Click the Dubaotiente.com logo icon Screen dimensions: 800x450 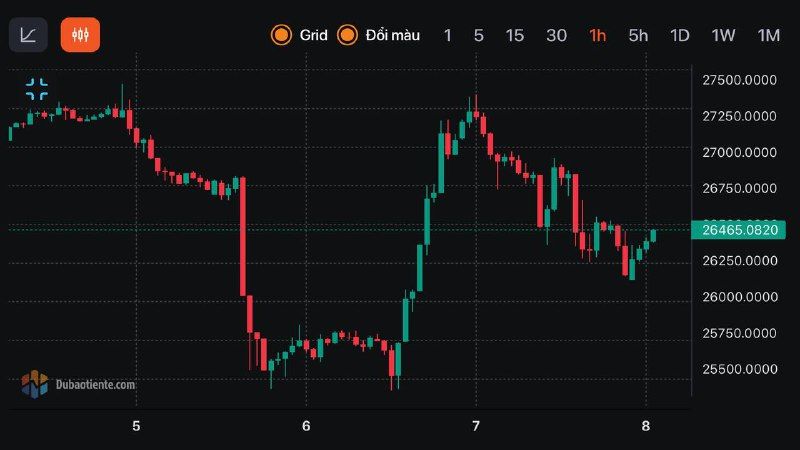coord(35,383)
